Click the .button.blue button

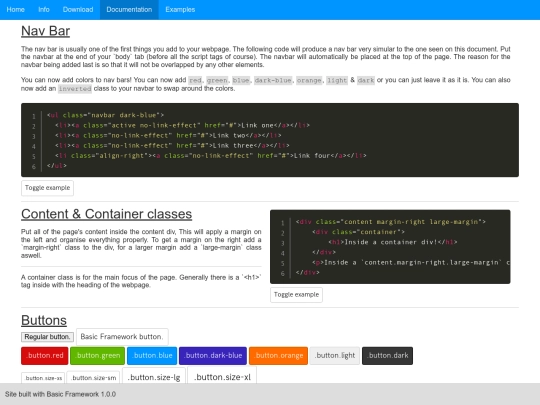point(152,355)
